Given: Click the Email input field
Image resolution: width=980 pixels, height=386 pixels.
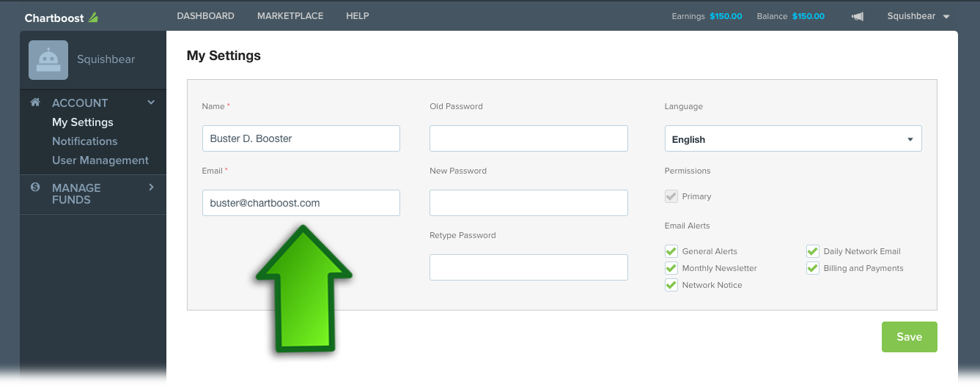Looking at the screenshot, I should (x=301, y=203).
